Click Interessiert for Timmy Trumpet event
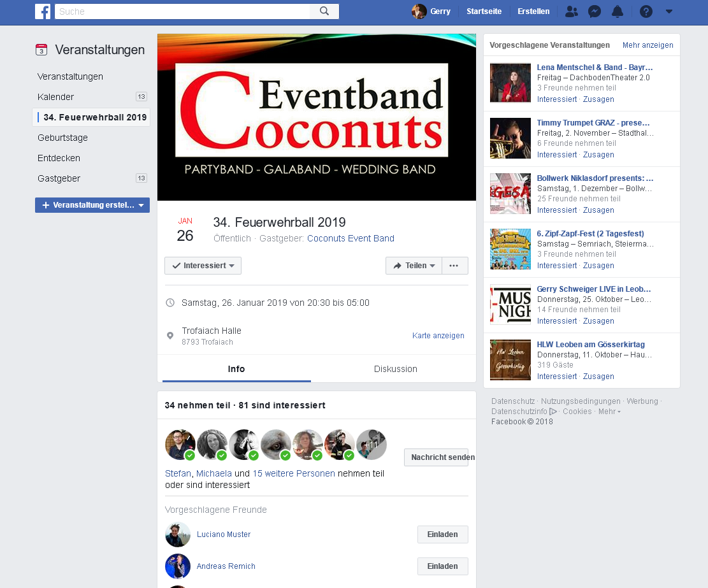The image size is (708, 588). coord(557,155)
